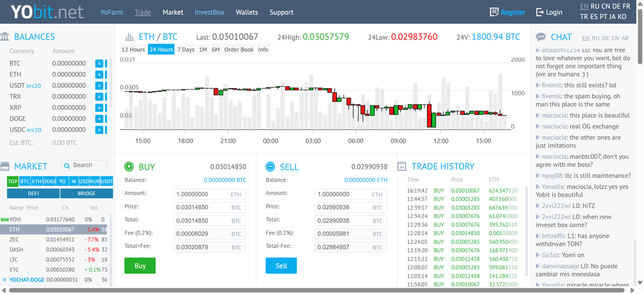This screenshot has height=294, width=644.
Task: Click the Sell Amount input field
Action: point(351,194)
